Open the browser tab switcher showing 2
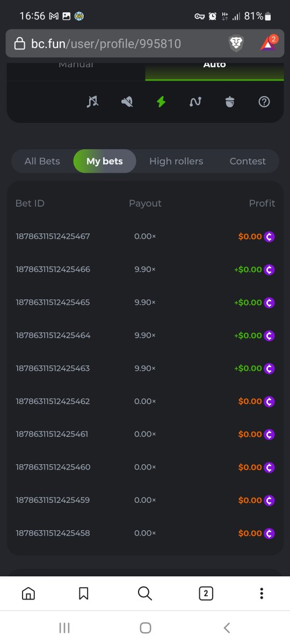This screenshot has width=290, height=644. (x=206, y=593)
